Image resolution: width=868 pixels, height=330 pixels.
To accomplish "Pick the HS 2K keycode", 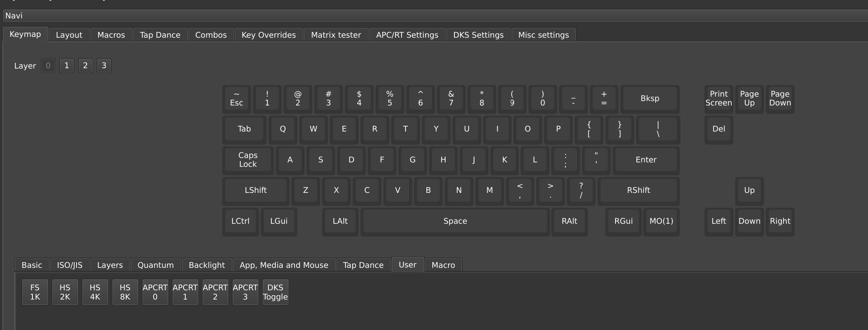I will [65, 292].
